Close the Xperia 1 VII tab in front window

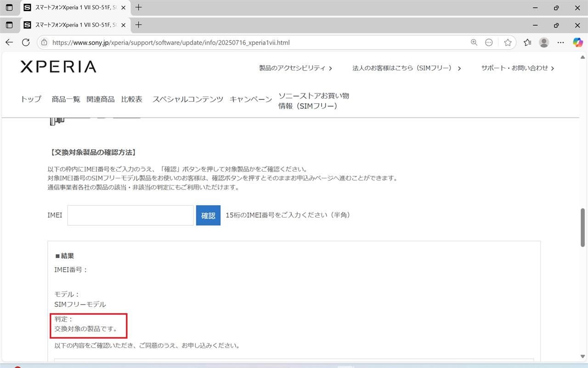(123, 25)
